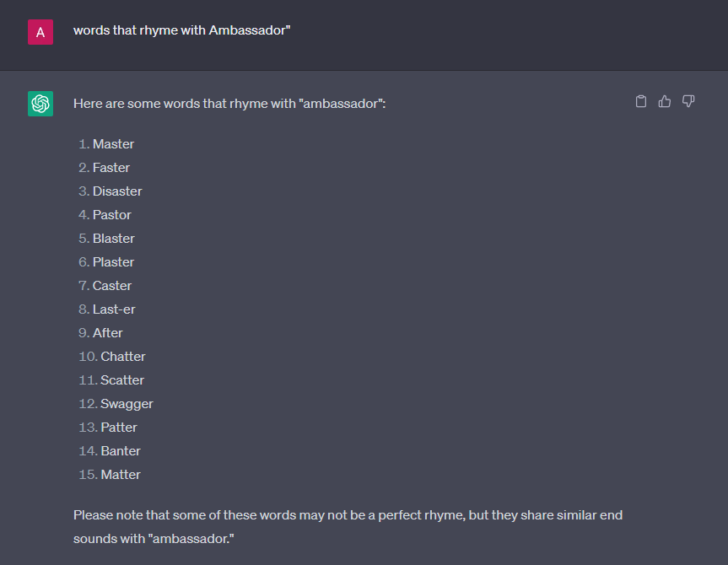Click the intro line "Here are some words"
The image size is (728, 565).
pos(229,104)
